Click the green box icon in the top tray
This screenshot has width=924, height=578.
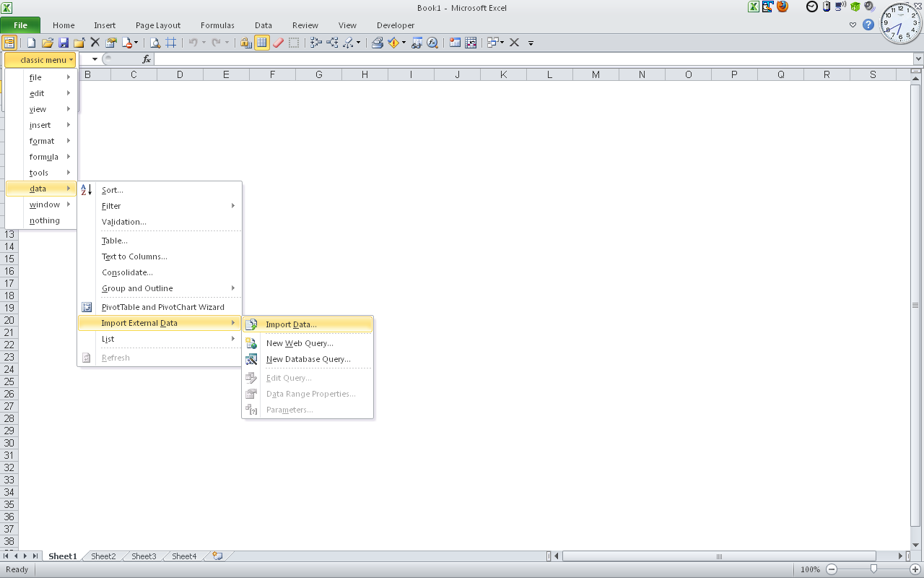(x=855, y=7)
